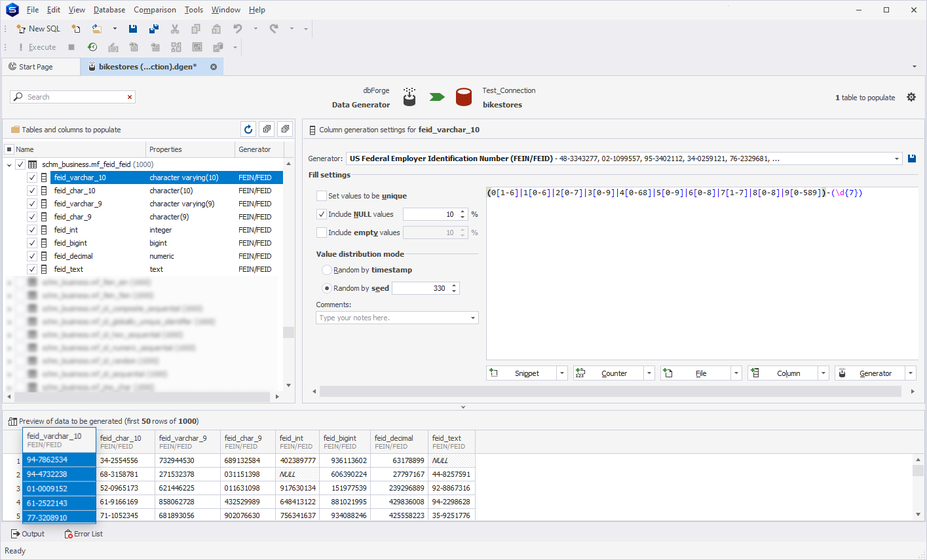
Task: Open the Database menu
Action: tap(109, 10)
